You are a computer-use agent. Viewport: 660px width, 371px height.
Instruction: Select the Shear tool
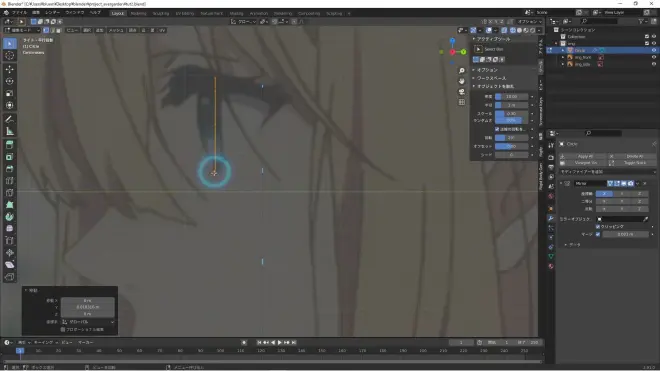point(10,265)
